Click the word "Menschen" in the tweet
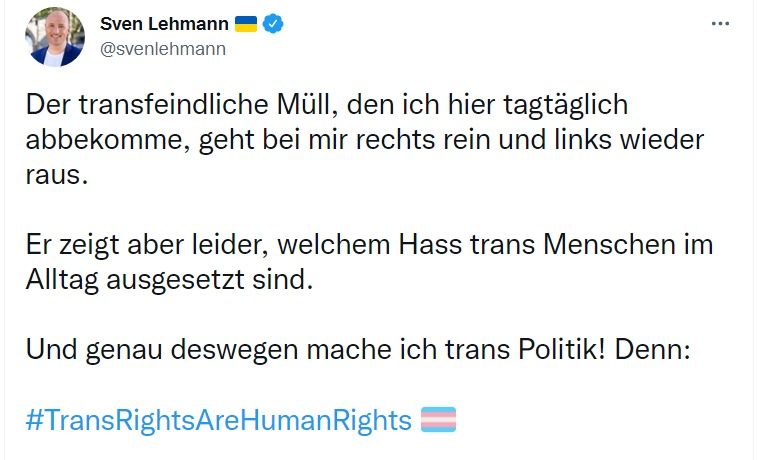Image resolution: width=757 pixels, height=460 pixels. pos(608,245)
